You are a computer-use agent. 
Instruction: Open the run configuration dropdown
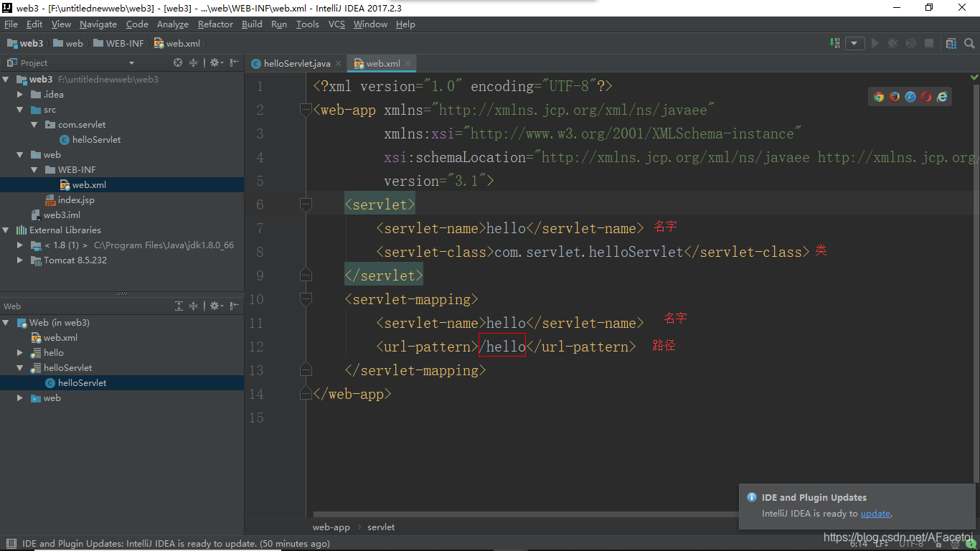click(854, 43)
